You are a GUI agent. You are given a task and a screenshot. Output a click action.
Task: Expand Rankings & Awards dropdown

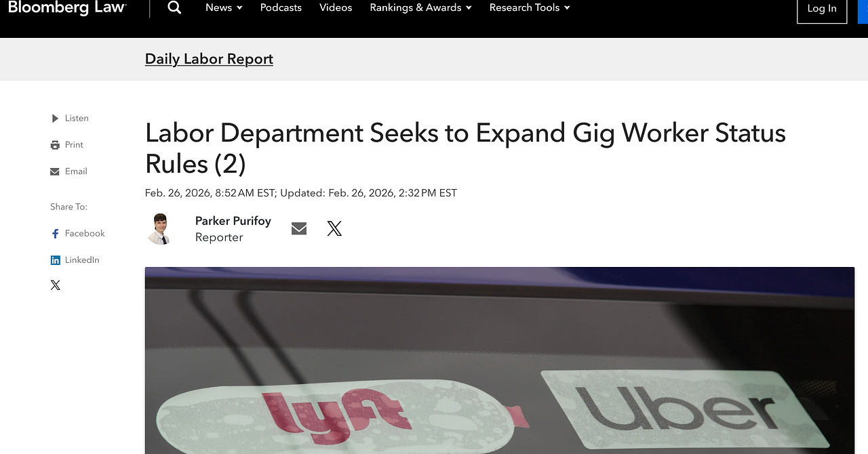pos(420,7)
